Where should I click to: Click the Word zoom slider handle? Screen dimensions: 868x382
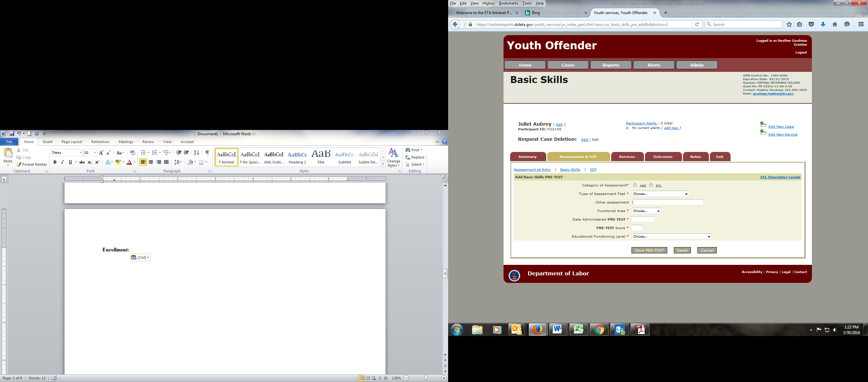click(x=426, y=378)
